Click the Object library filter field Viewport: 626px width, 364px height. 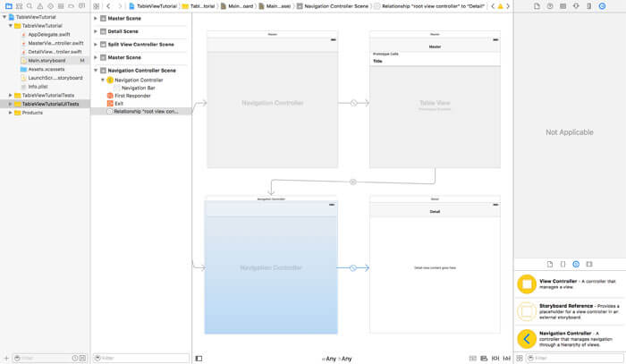pos(574,359)
